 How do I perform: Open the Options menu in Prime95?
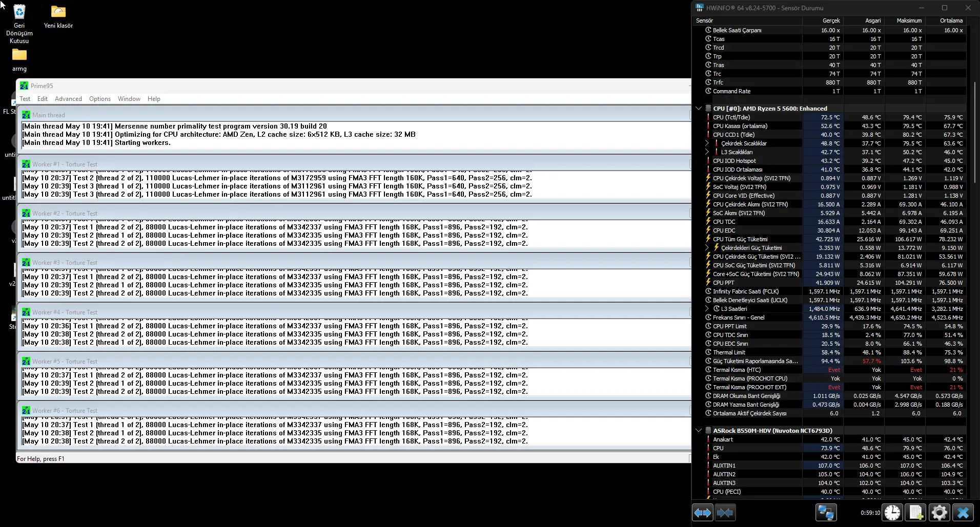click(100, 99)
